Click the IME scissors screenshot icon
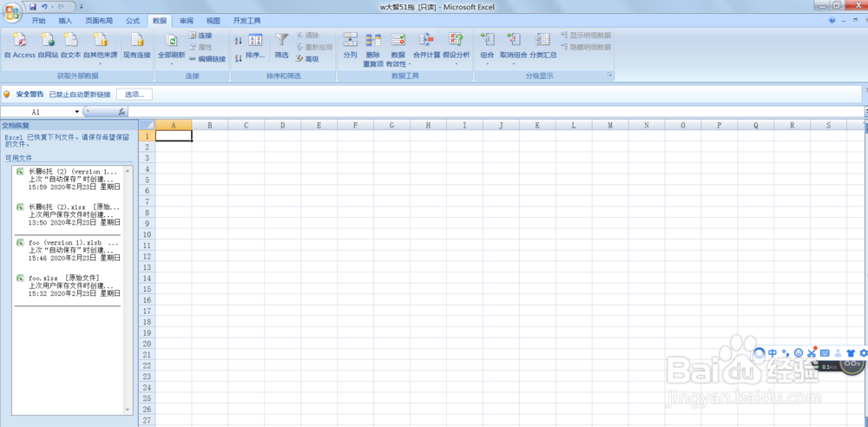The height and width of the screenshot is (427, 868). (x=812, y=352)
